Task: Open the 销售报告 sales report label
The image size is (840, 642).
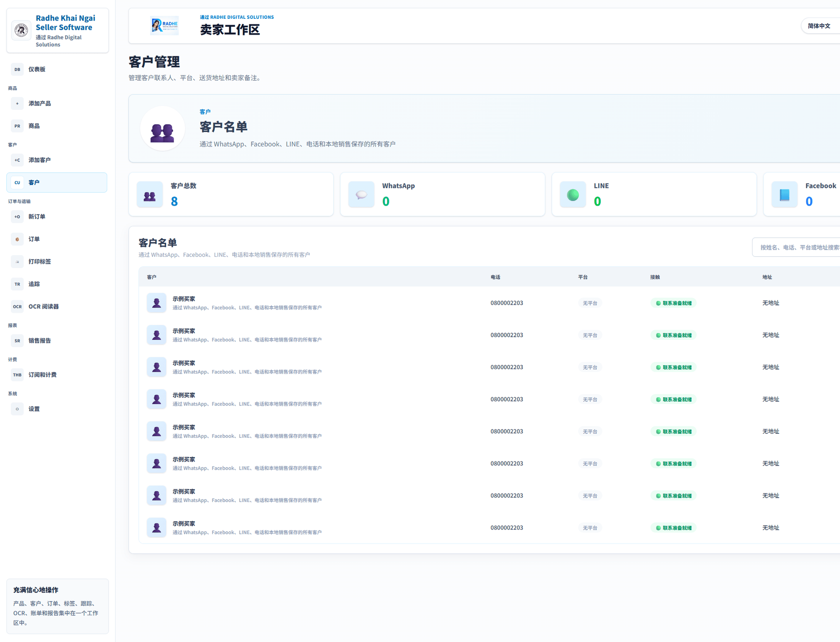Action: (x=40, y=341)
